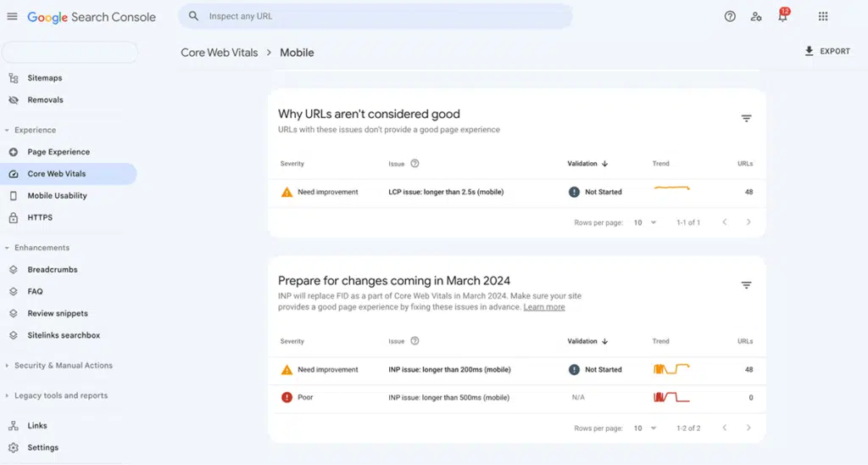The image size is (868, 465).
Task: Filter the 'Prepare for changes' table
Action: pyautogui.click(x=746, y=286)
